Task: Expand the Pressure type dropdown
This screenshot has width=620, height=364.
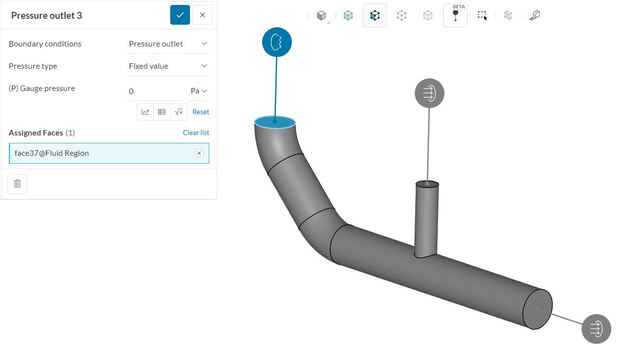Action: tap(168, 66)
